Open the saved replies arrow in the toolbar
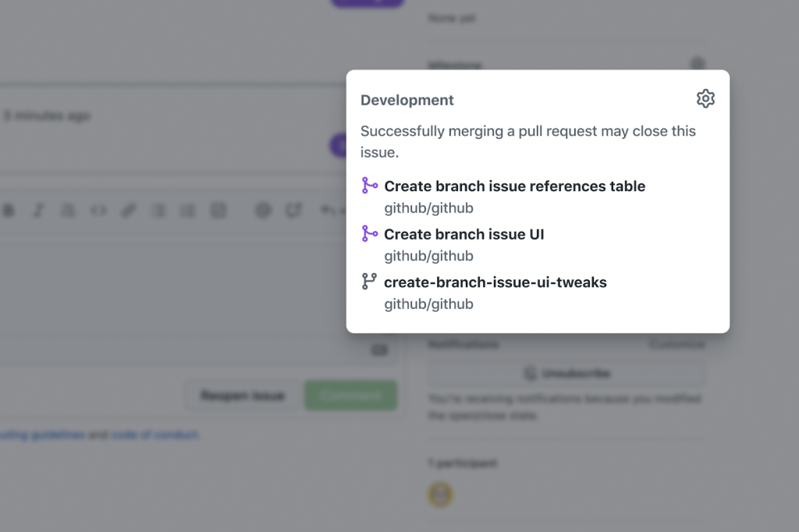Screen dimensions: 799x532 pos(328,211)
